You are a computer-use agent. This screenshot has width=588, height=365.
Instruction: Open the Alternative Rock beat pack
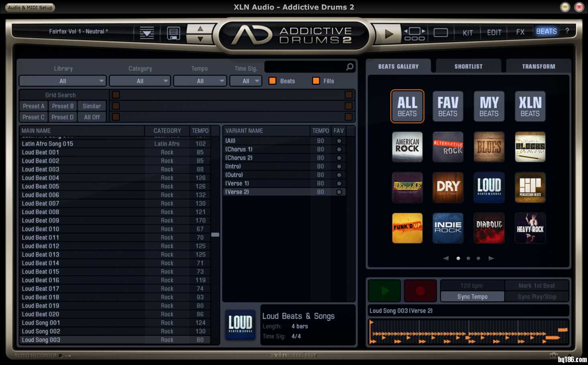click(x=448, y=147)
